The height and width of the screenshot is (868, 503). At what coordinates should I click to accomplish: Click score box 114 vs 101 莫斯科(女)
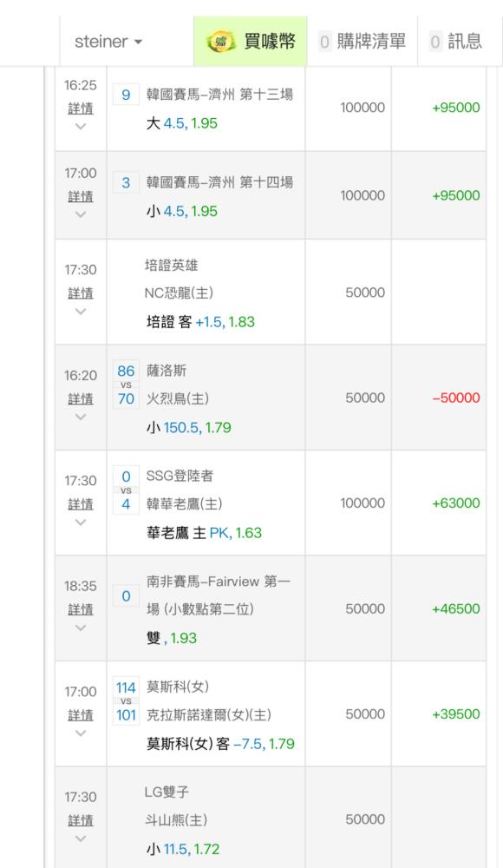[126, 700]
